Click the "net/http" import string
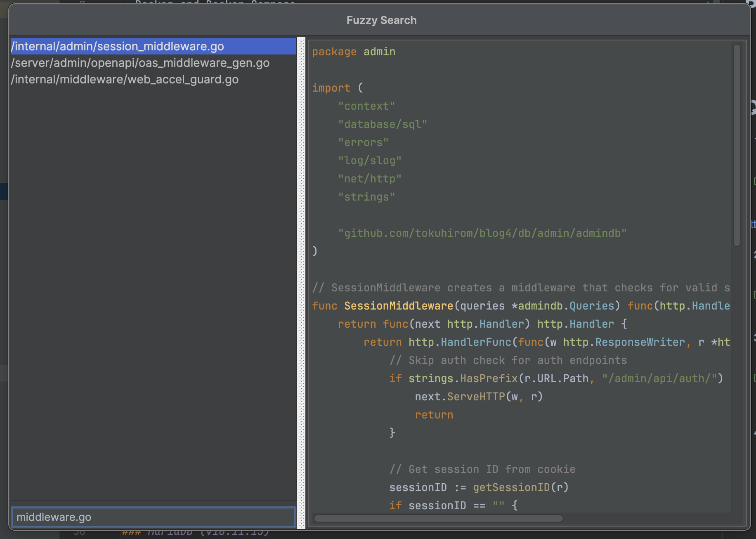Screen dimensions: 756x539 tap(370, 179)
